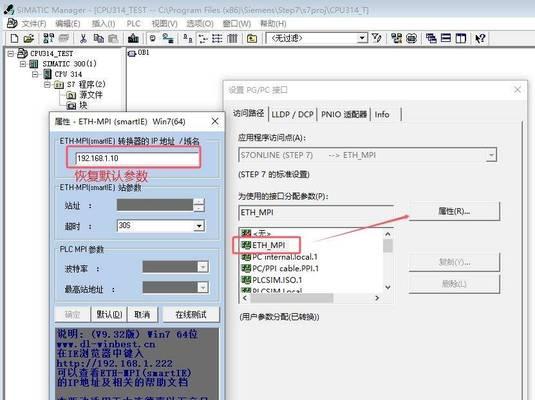Click the Configure Network icon
The height and width of the screenshot is (400, 535).
pos(396,38)
